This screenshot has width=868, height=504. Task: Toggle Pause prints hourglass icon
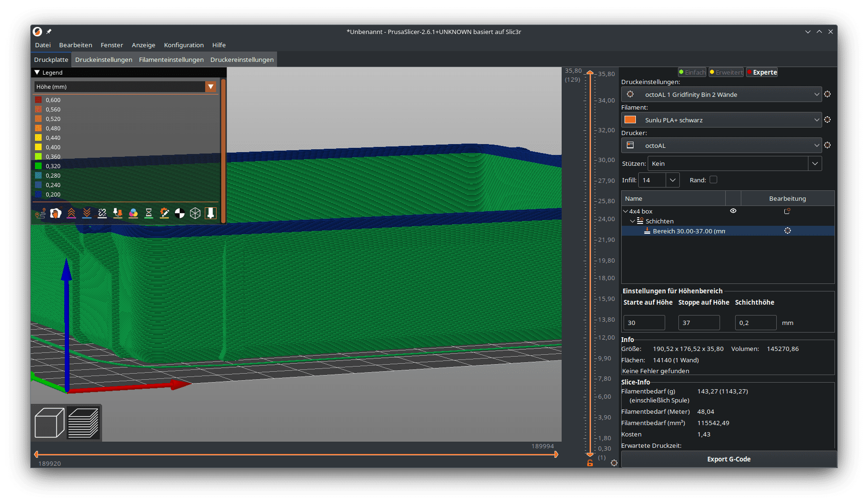(149, 214)
